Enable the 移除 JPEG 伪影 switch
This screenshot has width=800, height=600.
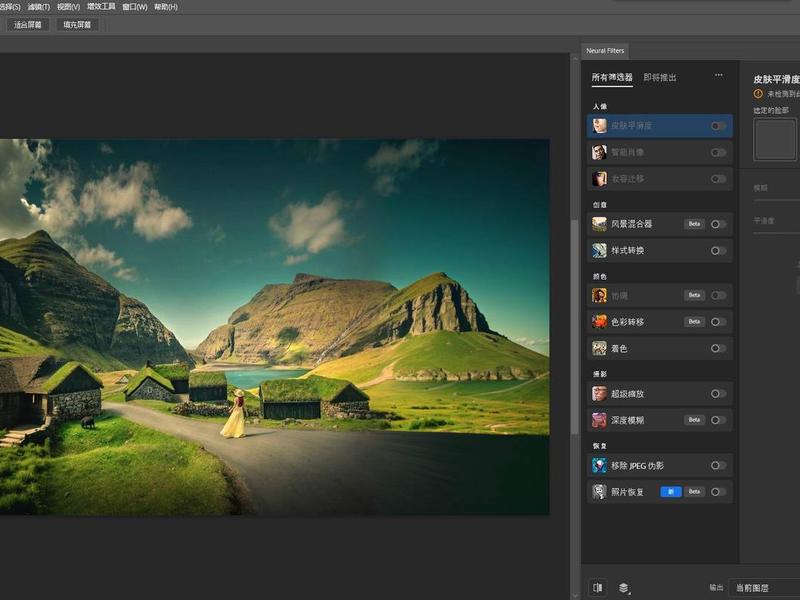pyautogui.click(x=718, y=465)
